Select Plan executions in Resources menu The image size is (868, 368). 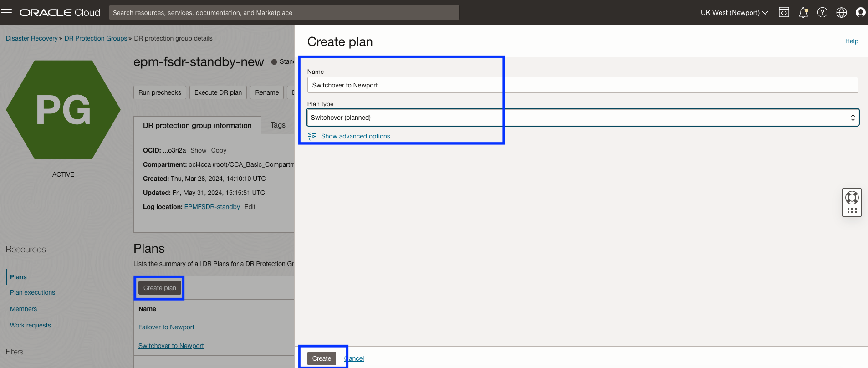coord(33,292)
